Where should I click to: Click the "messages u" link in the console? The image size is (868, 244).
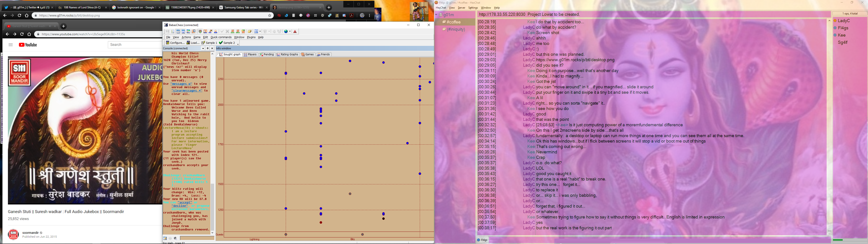pyautogui.click(x=181, y=84)
